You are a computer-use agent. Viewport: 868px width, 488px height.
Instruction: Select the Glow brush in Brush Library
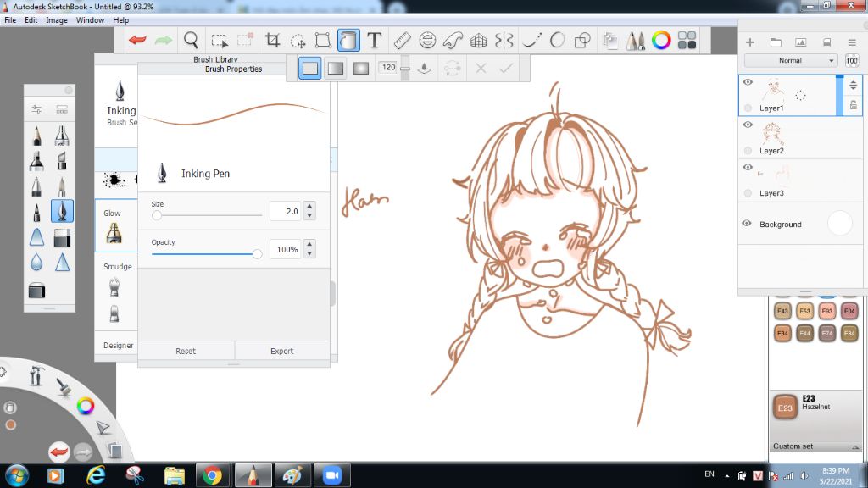[x=114, y=226]
